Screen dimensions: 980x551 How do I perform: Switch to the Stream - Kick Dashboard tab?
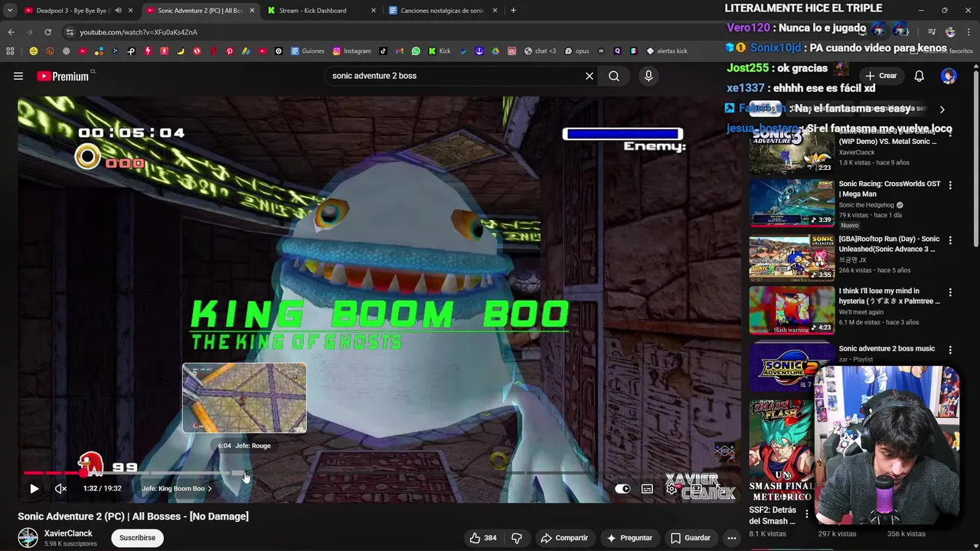(312, 11)
